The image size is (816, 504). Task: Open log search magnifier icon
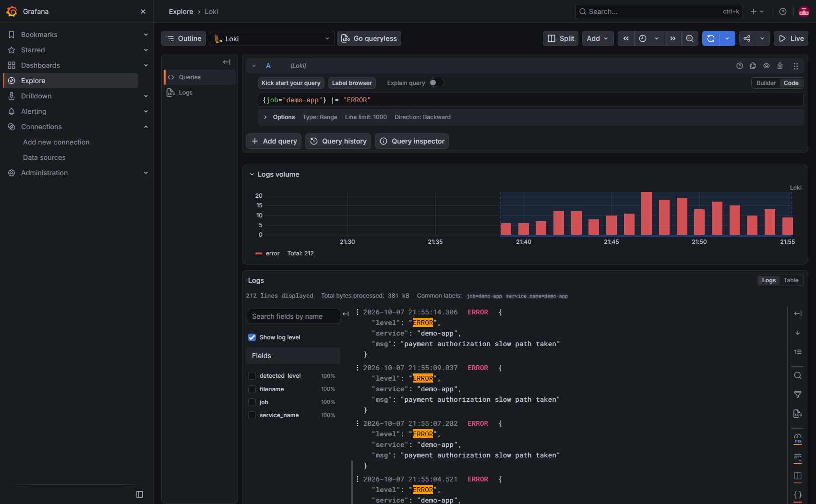(x=798, y=375)
